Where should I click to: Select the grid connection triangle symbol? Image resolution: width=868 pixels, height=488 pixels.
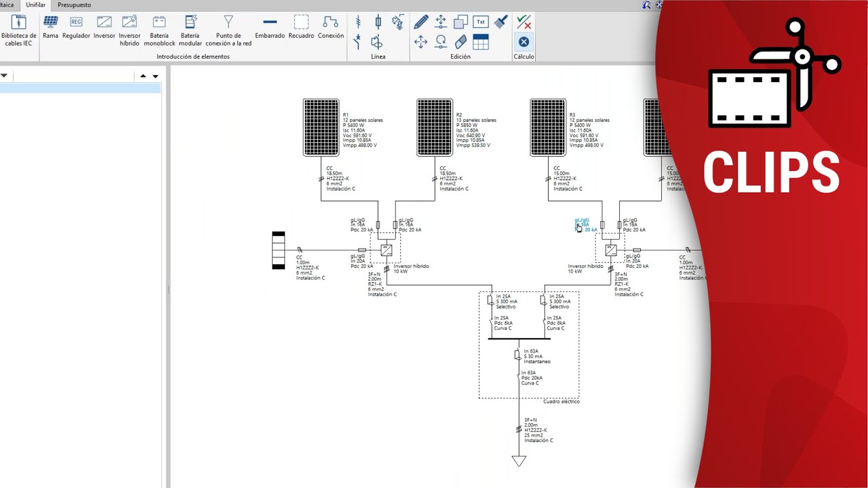pyautogui.click(x=519, y=462)
